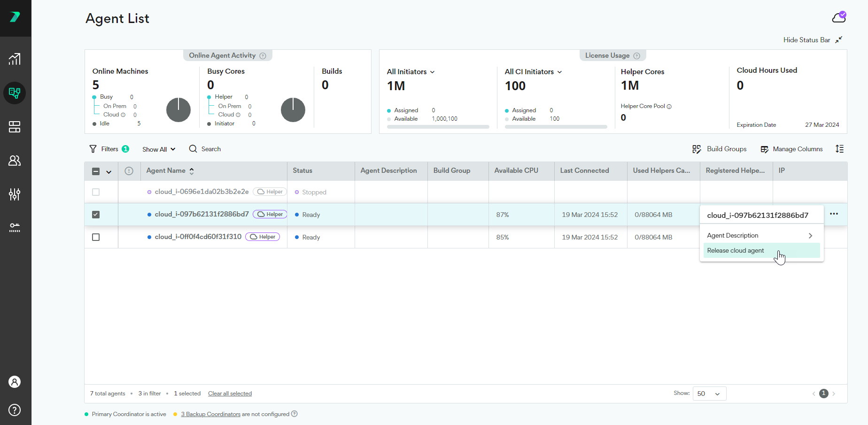Click Clear all selected link
This screenshot has height=425, width=868.
(230, 394)
